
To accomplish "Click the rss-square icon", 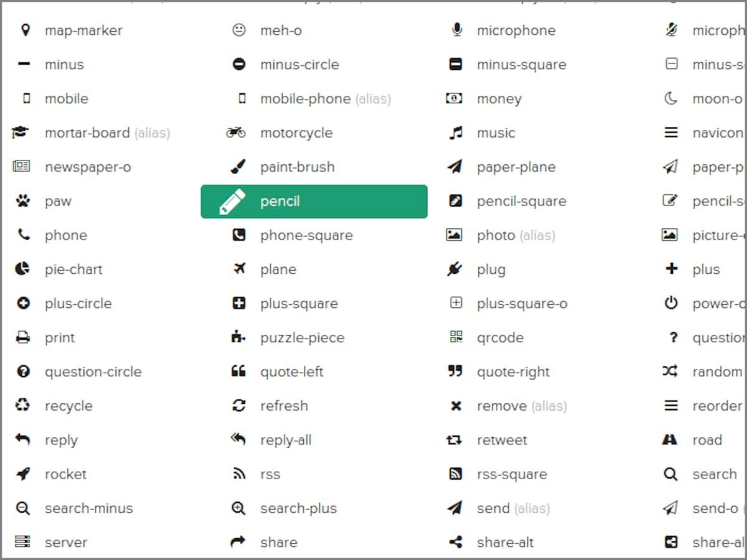I will pyautogui.click(x=456, y=474).
